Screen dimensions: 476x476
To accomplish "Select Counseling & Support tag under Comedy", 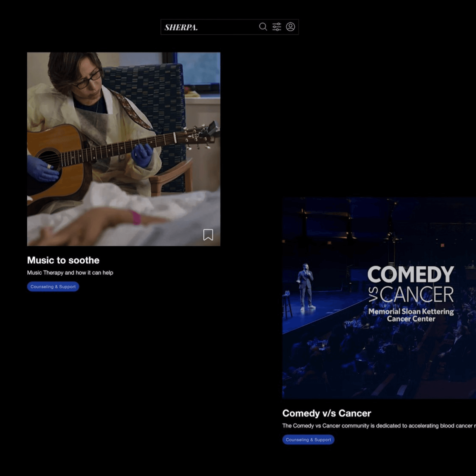I will (308, 440).
